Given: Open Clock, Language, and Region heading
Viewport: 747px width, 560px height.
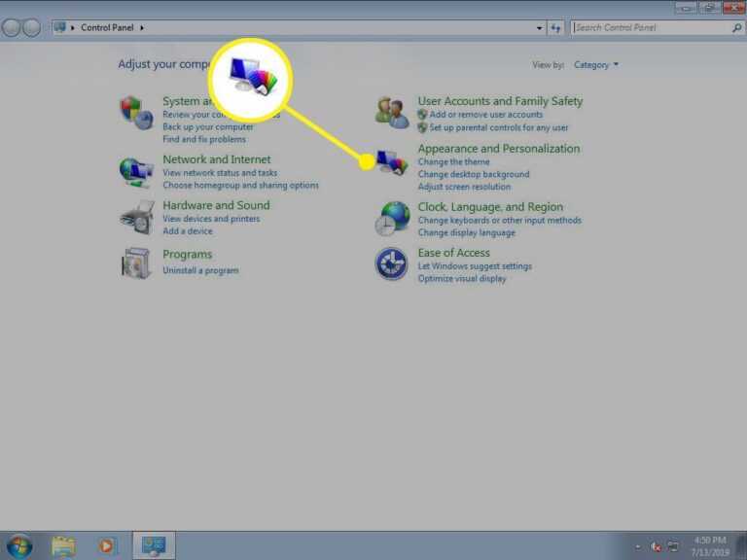Looking at the screenshot, I should [490, 207].
